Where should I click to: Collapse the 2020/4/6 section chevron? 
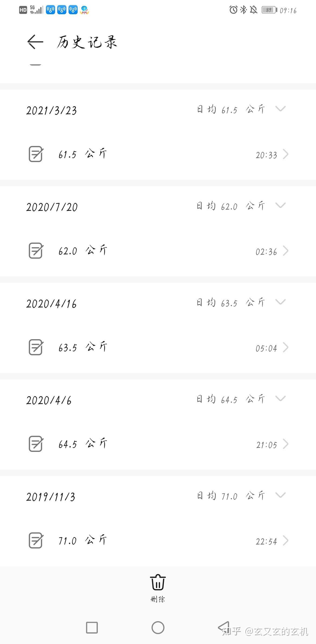(280, 398)
